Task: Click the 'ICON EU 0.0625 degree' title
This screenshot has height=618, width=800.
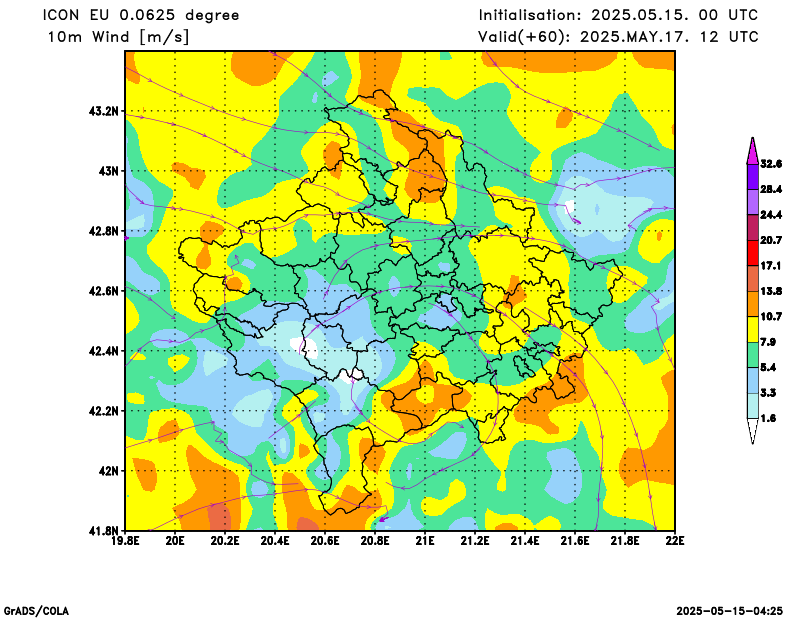Action: click(141, 15)
